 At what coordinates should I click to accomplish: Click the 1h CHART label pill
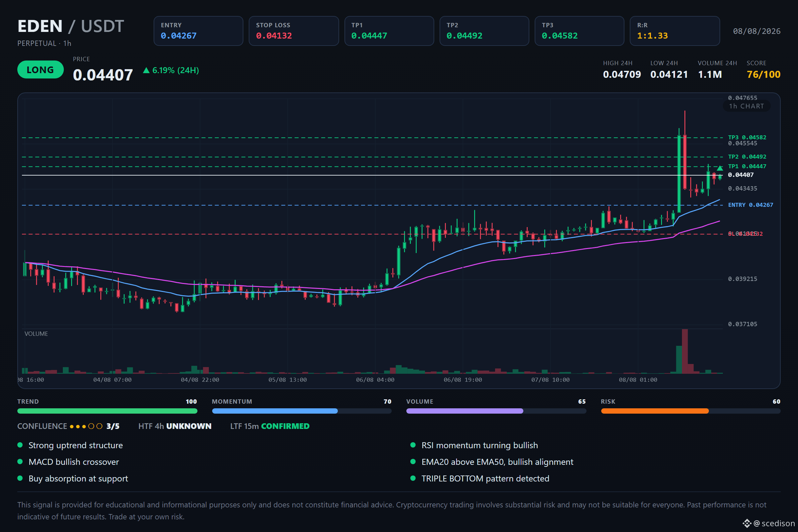click(x=746, y=106)
